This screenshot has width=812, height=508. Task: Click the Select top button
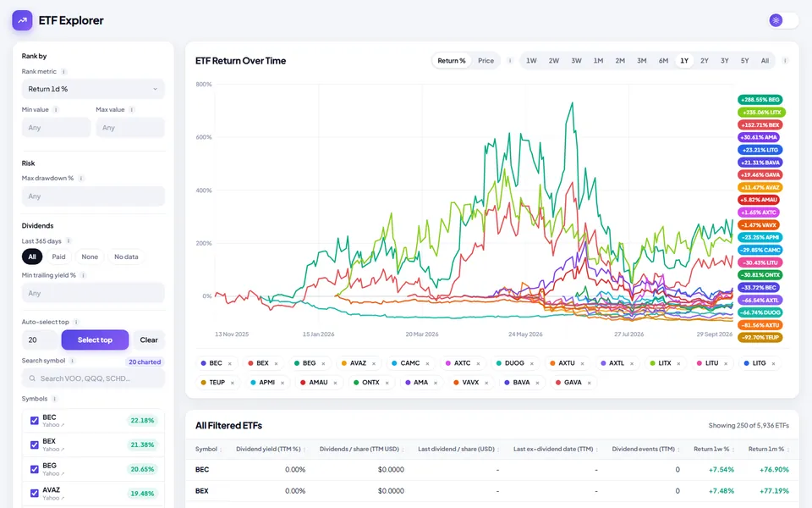coord(95,340)
